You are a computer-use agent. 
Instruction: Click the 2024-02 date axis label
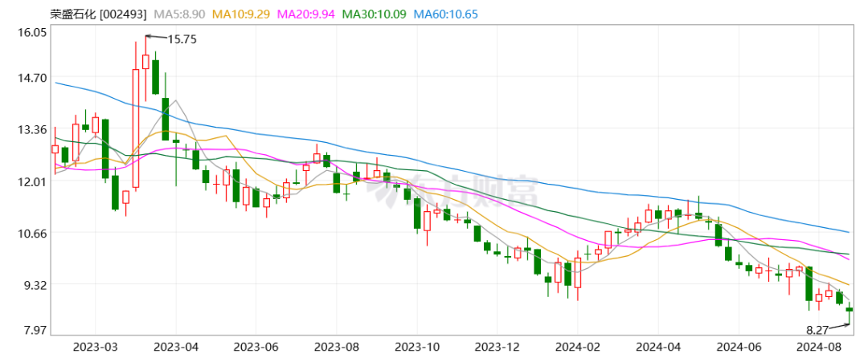(577, 346)
